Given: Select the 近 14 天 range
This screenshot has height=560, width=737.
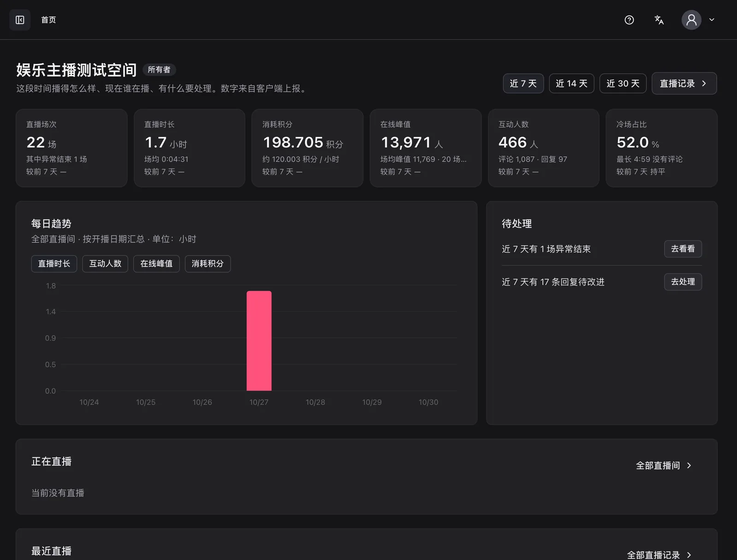Looking at the screenshot, I should click(572, 83).
